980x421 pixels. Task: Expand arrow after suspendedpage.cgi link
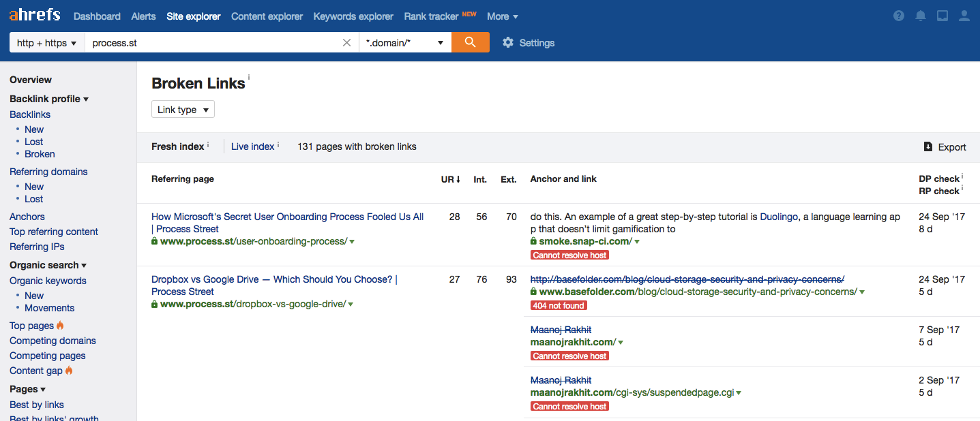click(739, 393)
